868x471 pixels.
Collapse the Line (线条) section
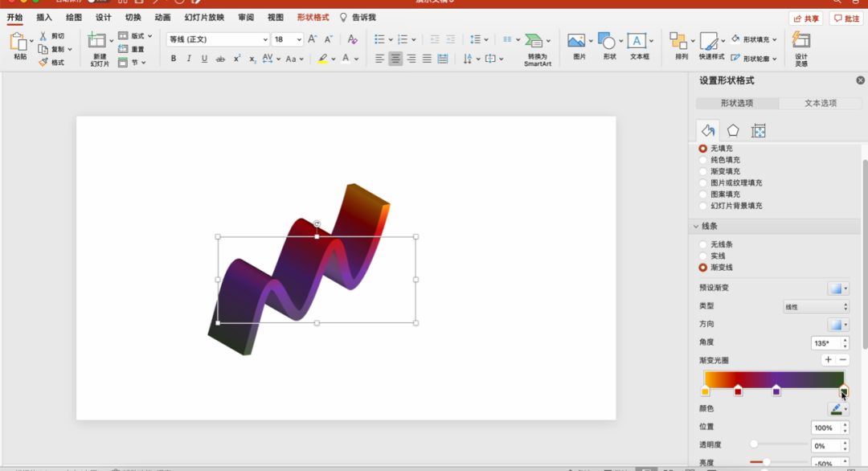(696, 227)
